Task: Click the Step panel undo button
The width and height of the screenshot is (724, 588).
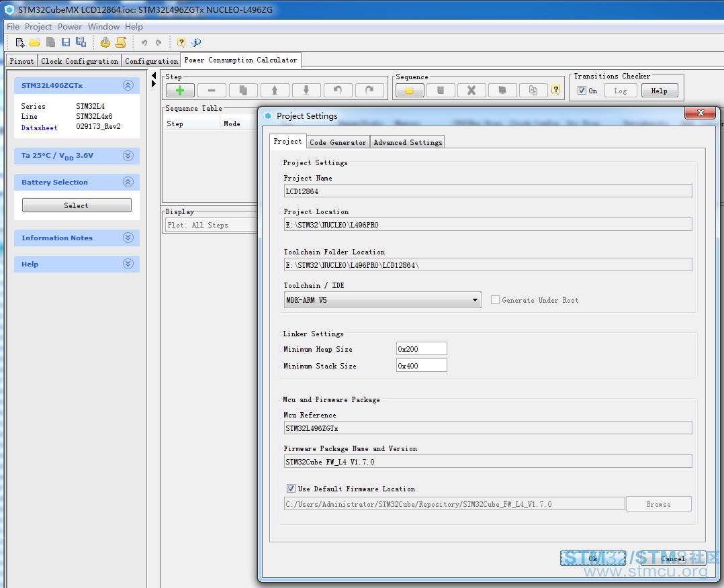Action: click(x=338, y=91)
